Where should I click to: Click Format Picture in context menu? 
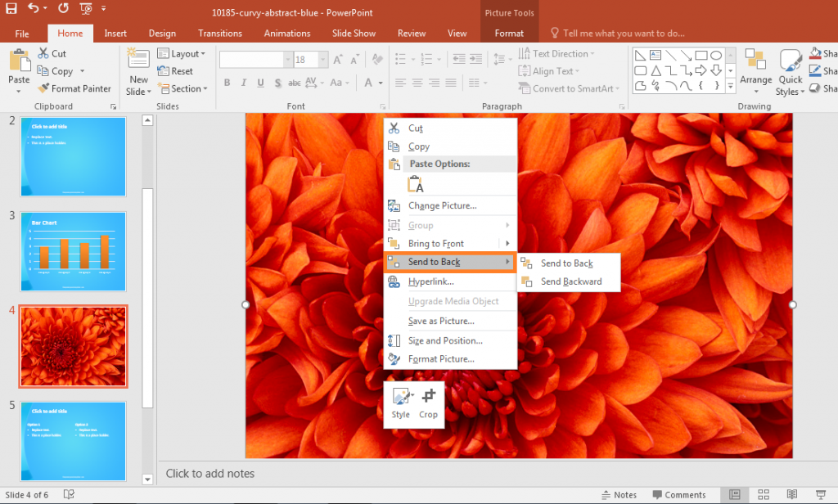(x=450, y=359)
